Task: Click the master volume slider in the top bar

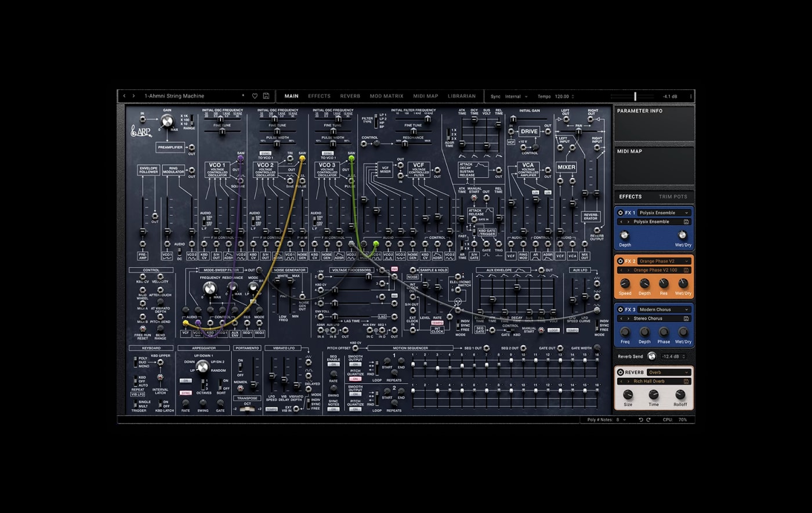Action: pos(635,96)
